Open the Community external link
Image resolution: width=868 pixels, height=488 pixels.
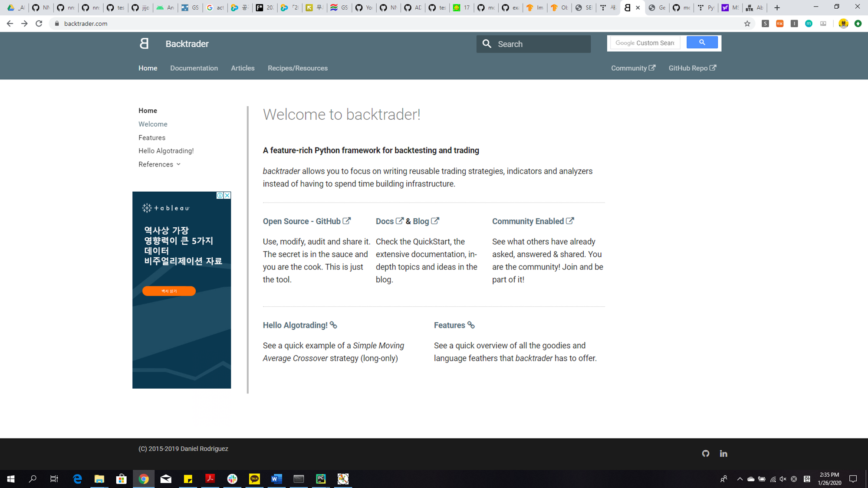point(633,68)
